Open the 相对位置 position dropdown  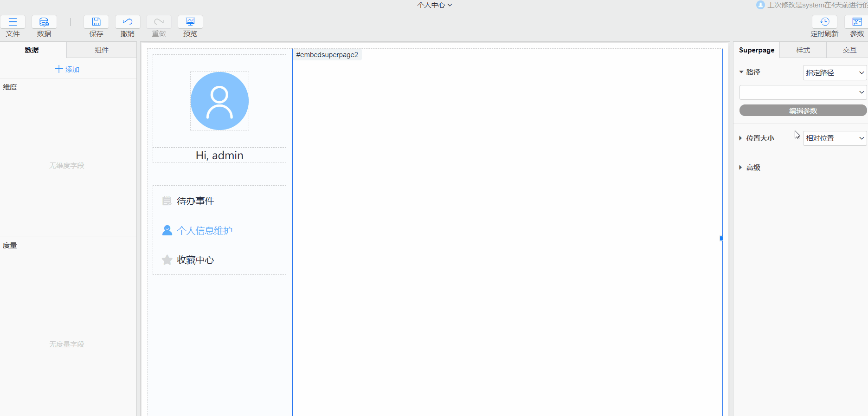click(835, 138)
